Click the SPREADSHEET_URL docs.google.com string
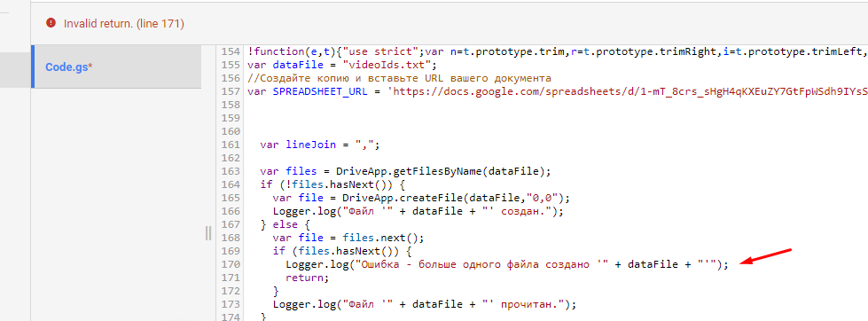Viewport: 868px width, 321px height. 629,91
